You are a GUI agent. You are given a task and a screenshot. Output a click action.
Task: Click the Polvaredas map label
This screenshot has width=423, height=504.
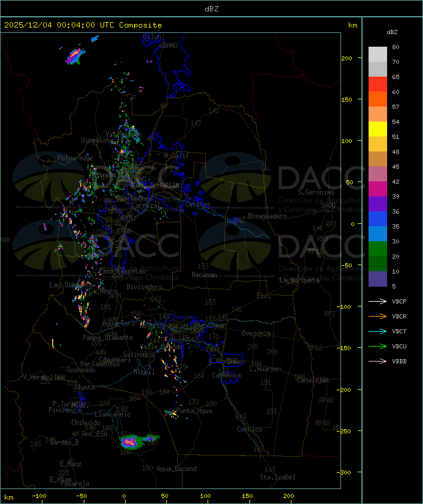(x=75, y=158)
